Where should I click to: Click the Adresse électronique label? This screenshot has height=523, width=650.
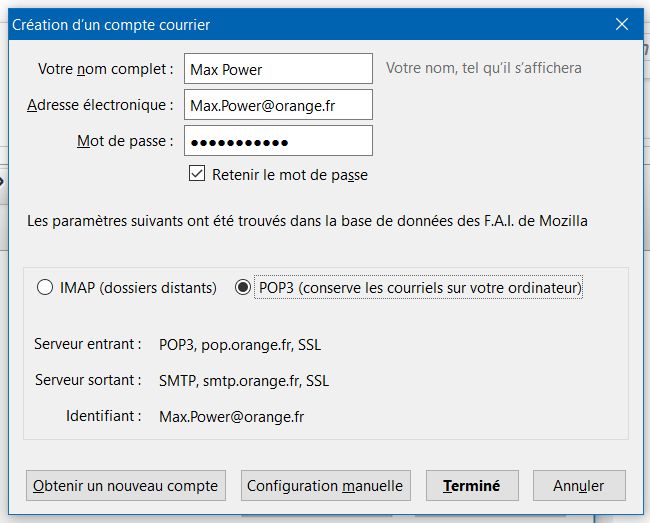100,105
